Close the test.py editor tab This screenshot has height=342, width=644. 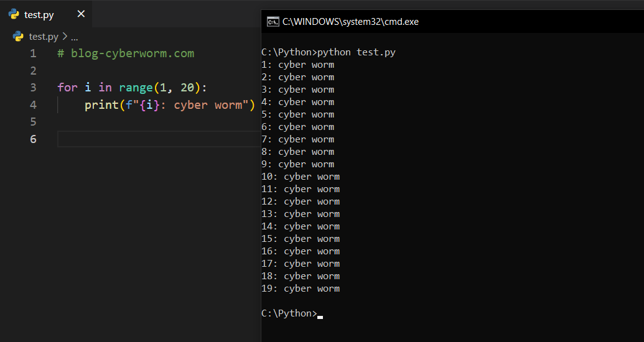coord(81,14)
